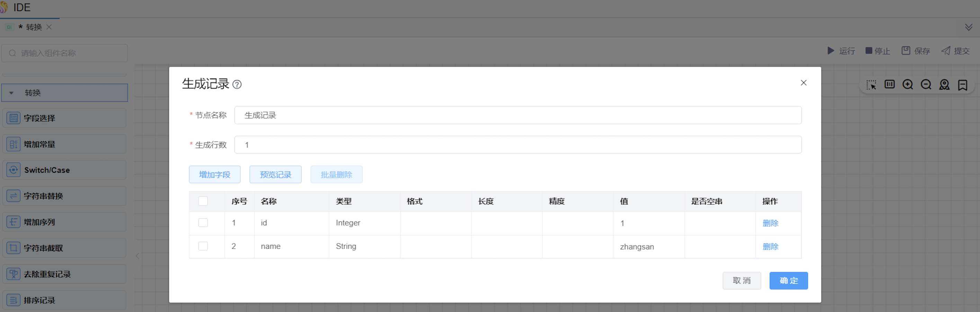
Task: Switch to the 转换 tab
Action: tap(34, 27)
